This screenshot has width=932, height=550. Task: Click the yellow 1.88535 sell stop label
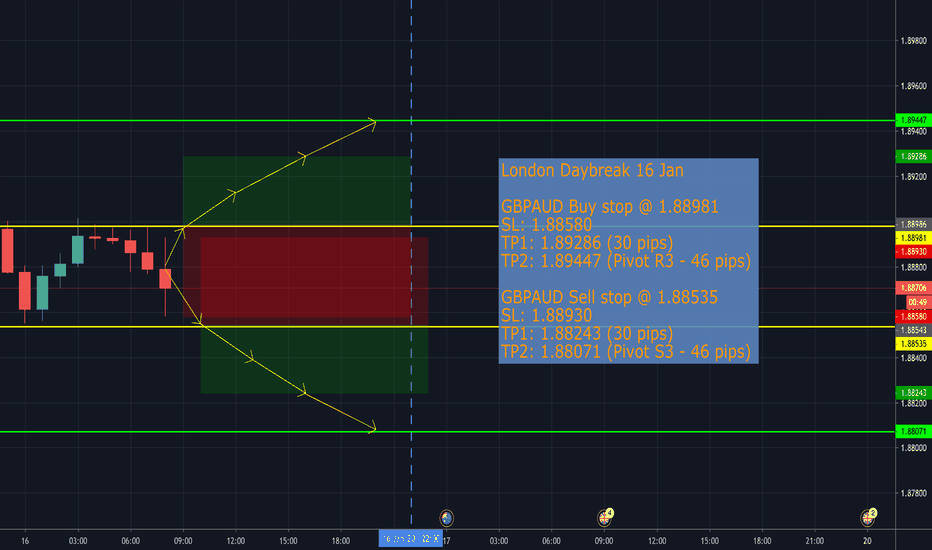913,343
